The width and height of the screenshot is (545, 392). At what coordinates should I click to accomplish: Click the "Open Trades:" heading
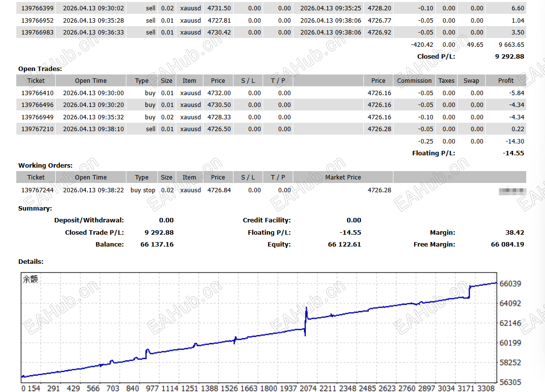40,69
